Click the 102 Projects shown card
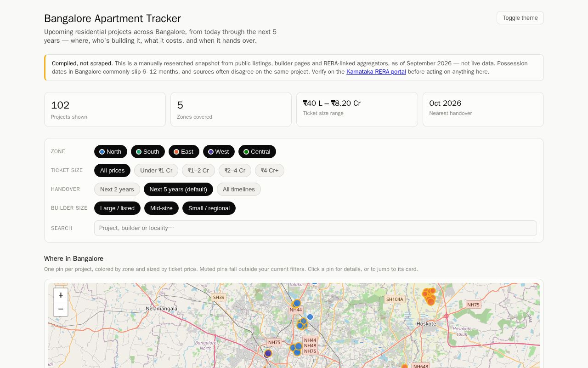588x368 pixels. [105, 109]
